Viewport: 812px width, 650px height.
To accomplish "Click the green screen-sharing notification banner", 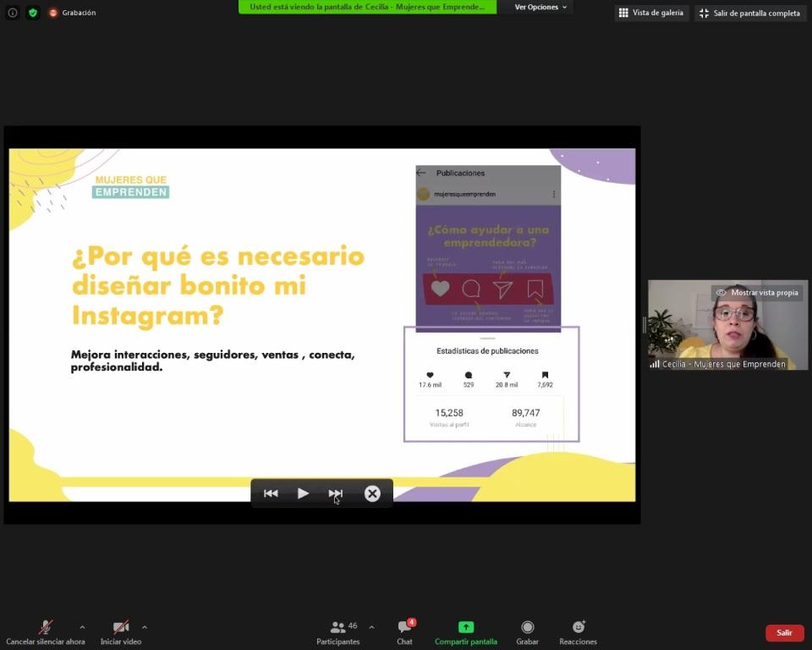I will [x=367, y=7].
